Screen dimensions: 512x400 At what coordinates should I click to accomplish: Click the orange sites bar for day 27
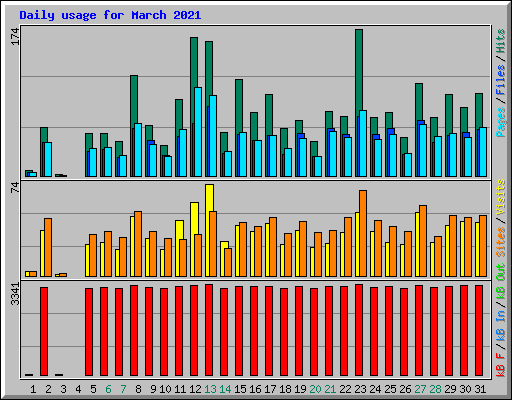tap(423, 241)
